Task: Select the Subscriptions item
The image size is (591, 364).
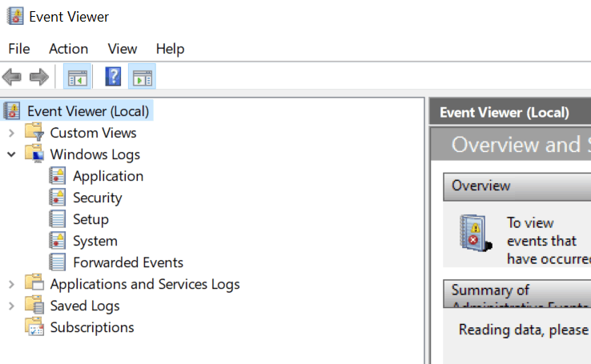Action: tap(92, 328)
